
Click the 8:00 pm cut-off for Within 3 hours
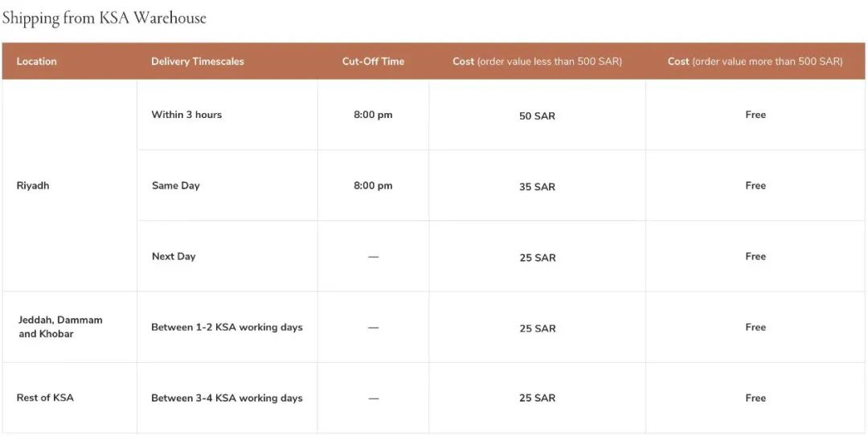pyautogui.click(x=373, y=115)
